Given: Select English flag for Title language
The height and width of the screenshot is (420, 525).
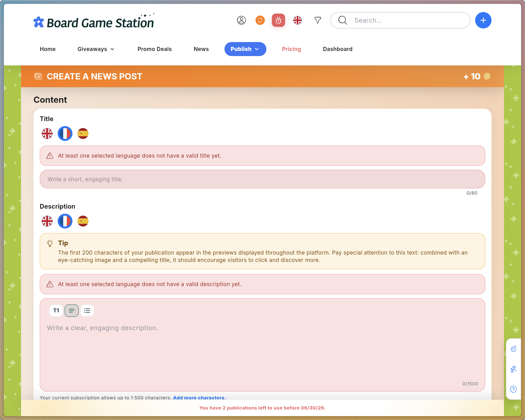Looking at the screenshot, I should pyautogui.click(x=47, y=133).
